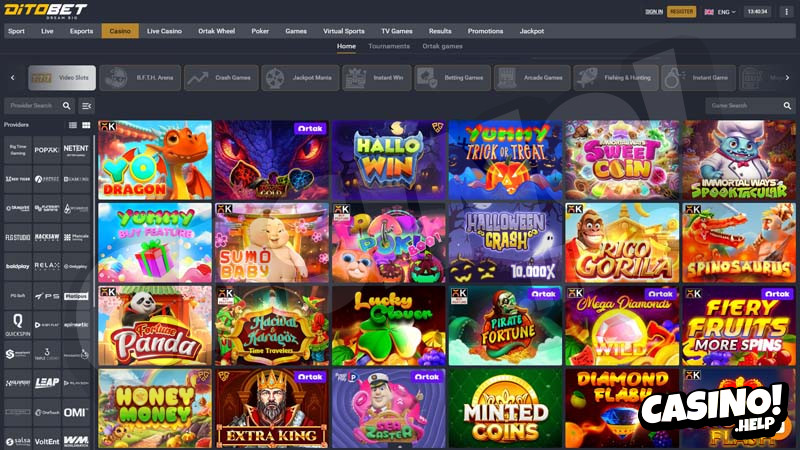Select the Platipus provider logo

pos(76,295)
